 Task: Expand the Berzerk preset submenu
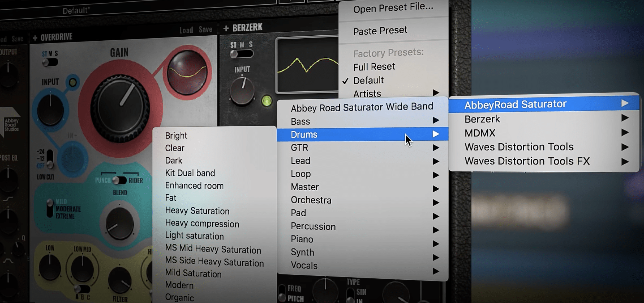[x=544, y=119]
